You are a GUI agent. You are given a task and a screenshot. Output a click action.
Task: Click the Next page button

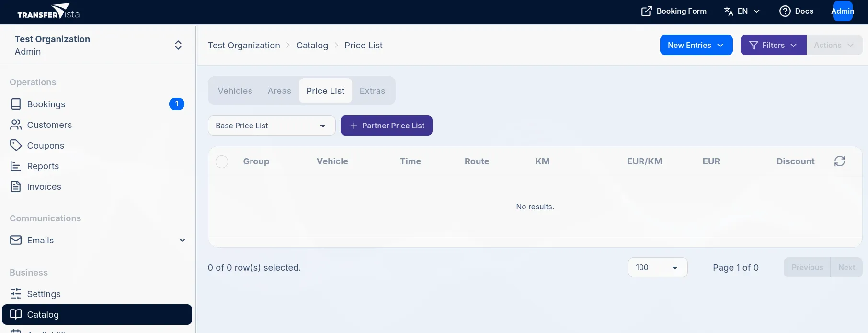tap(846, 267)
